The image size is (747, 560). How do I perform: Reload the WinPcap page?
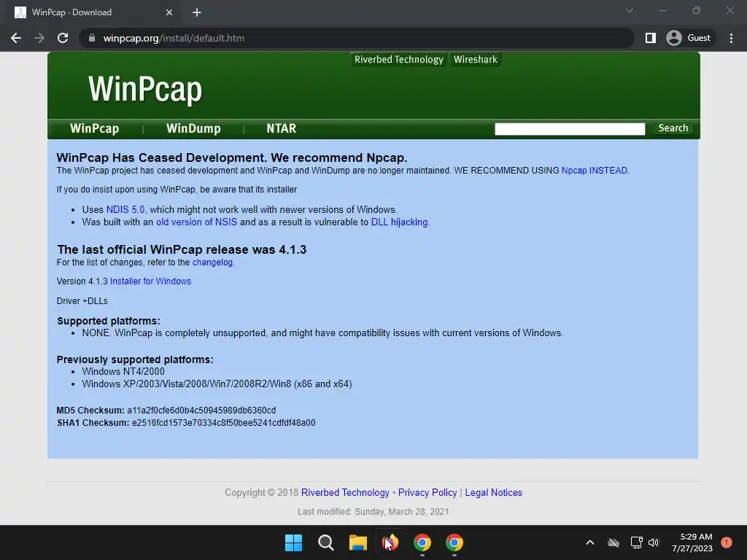63,38
